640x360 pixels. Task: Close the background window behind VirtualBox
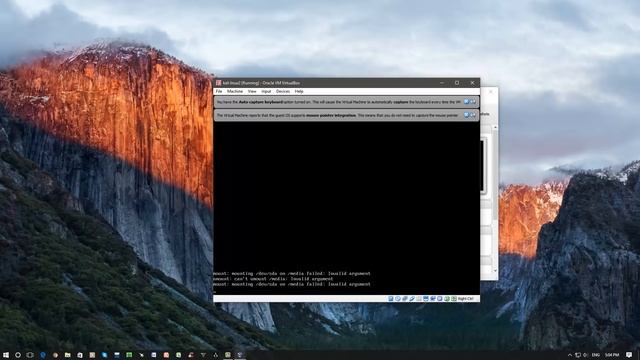click(x=491, y=92)
